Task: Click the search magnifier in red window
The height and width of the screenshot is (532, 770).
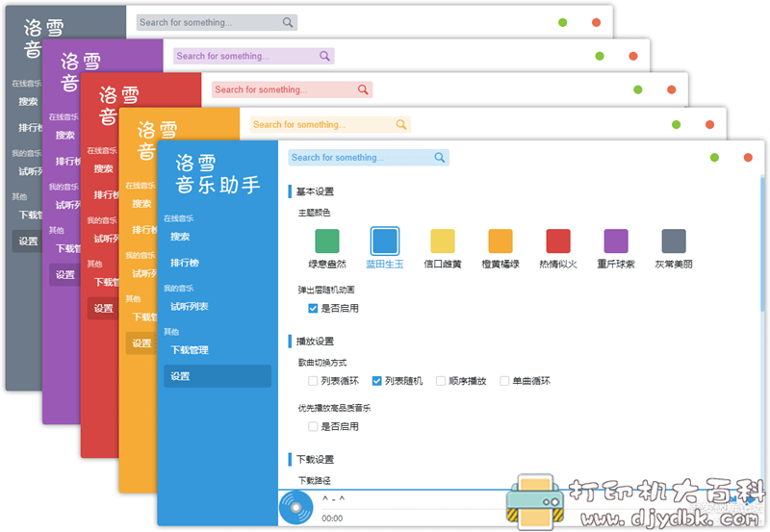Action: 363,89
